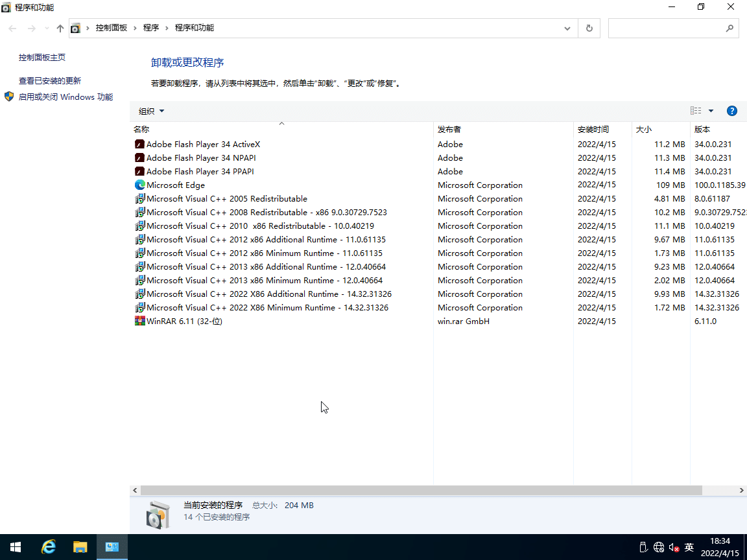Click the view mode icon in toolbar
The height and width of the screenshot is (560, 747).
[x=696, y=111]
